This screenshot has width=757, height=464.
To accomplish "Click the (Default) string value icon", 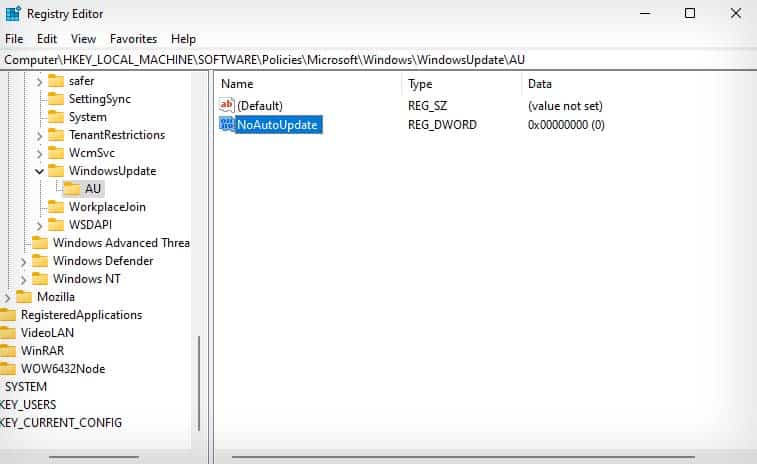I will coord(226,105).
